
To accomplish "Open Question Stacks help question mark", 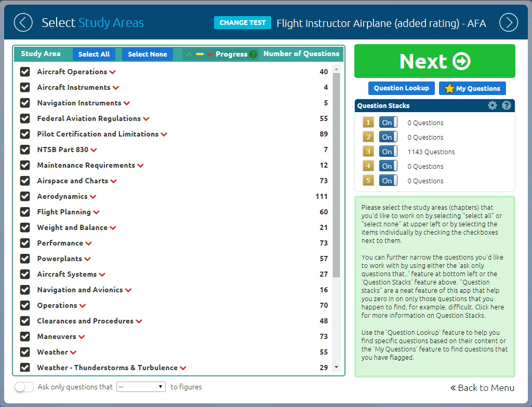I will tap(507, 105).
